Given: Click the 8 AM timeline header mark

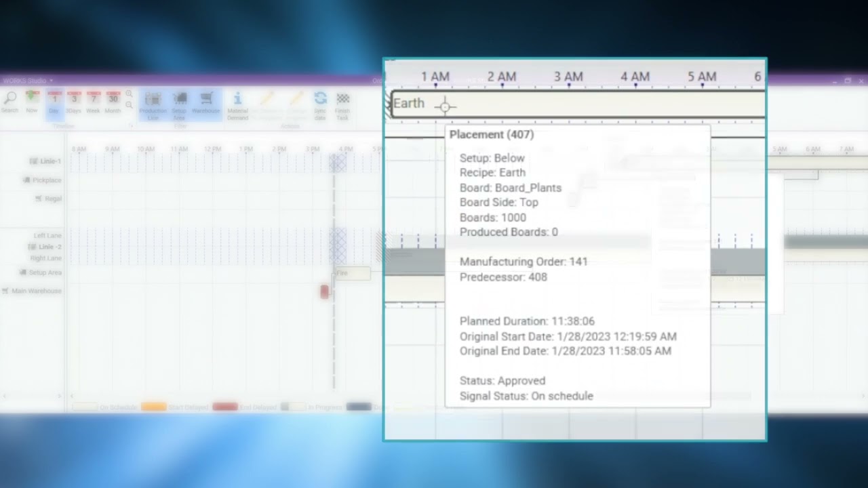Looking at the screenshot, I should pos(79,148).
